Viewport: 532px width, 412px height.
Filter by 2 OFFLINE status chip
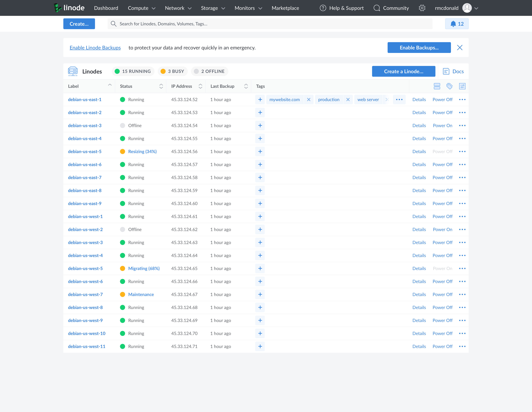tap(209, 71)
